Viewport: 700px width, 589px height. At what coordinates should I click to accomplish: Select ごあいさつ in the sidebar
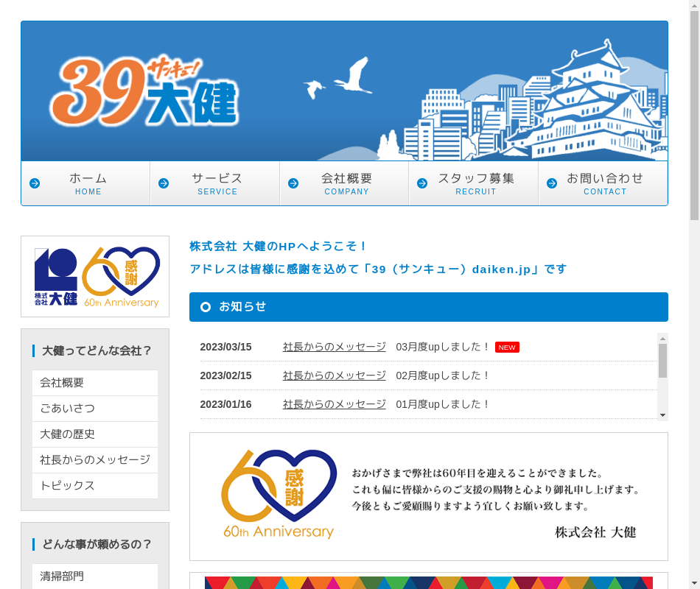click(x=95, y=409)
